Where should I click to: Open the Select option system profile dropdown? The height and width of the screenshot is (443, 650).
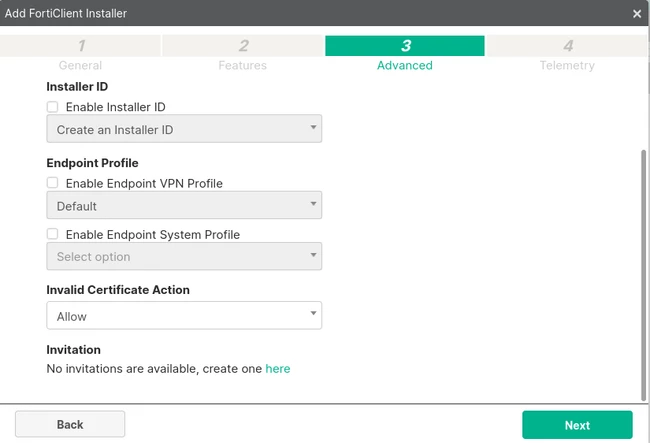click(184, 256)
